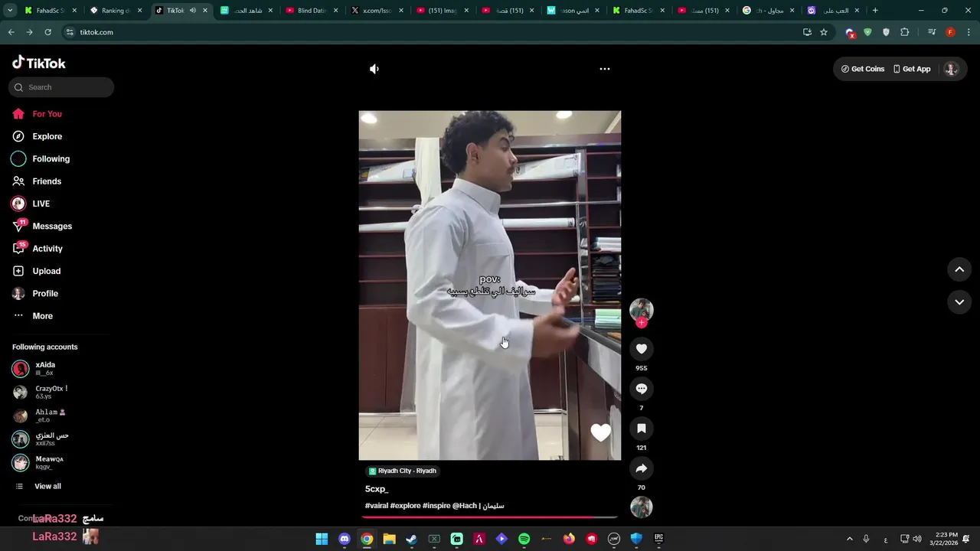
Task: Focus the TikTok Search field
Action: tap(61, 87)
